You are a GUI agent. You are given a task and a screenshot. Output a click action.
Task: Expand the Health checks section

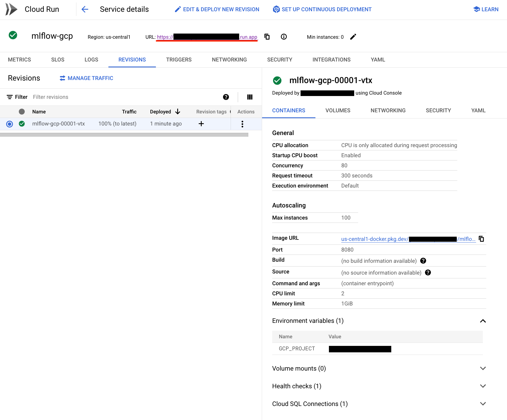pyautogui.click(x=483, y=386)
